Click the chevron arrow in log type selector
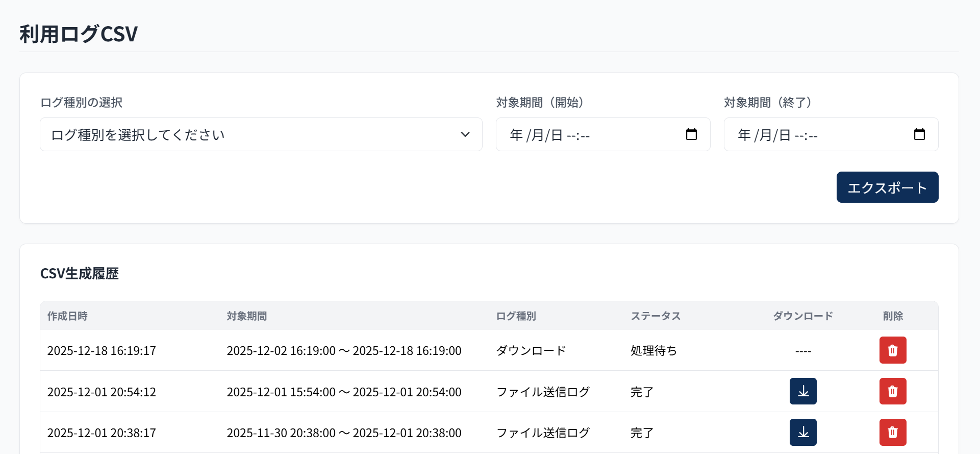The width and height of the screenshot is (980, 454). pyautogui.click(x=465, y=135)
